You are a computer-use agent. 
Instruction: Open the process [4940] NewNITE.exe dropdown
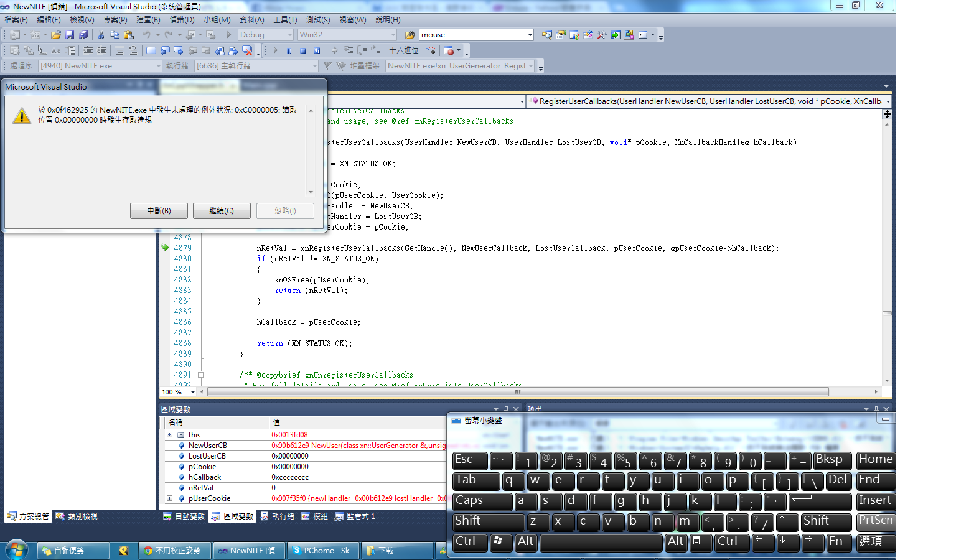(159, 66)
